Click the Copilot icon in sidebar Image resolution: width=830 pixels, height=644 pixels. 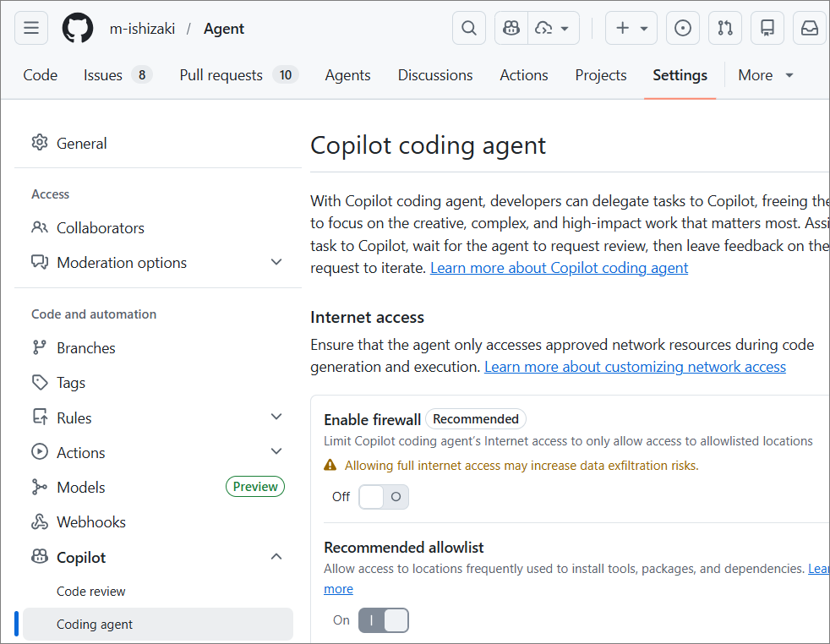tap(40, 556)
